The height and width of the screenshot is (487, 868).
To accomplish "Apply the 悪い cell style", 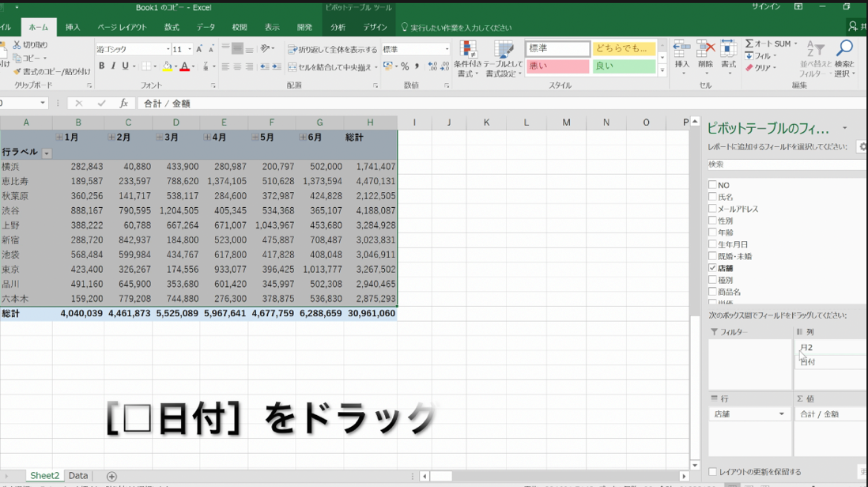I will coord(557,66).
